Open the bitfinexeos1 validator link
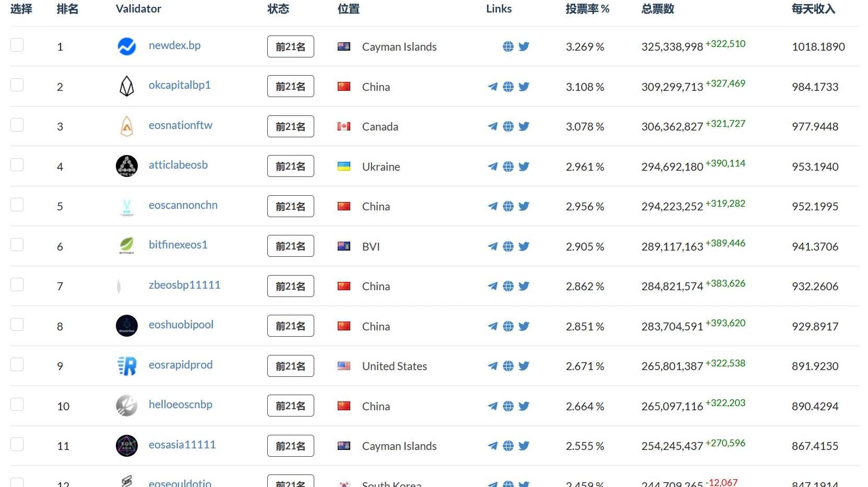The image size is (868, 487). pyautogui.click(x=178, y=245)
